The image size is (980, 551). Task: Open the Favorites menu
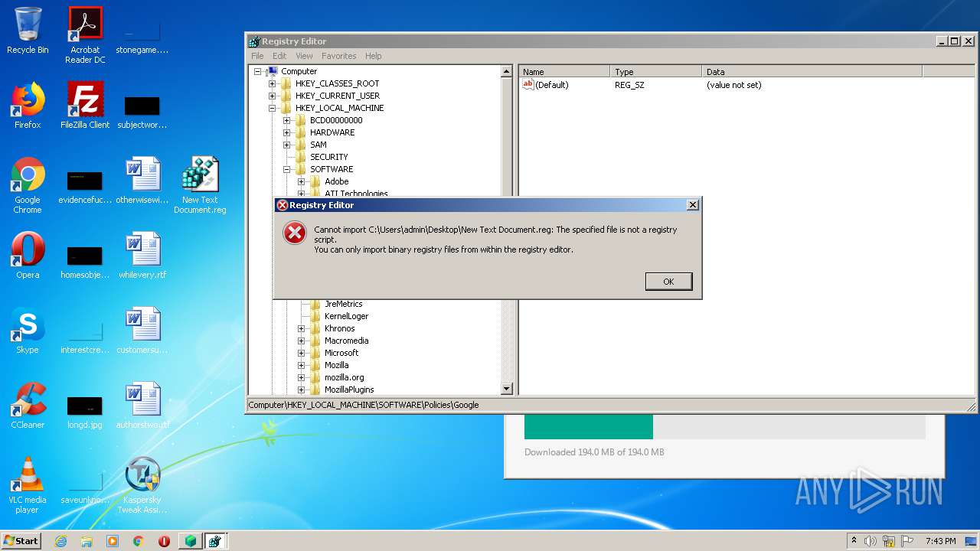(338, 56)
